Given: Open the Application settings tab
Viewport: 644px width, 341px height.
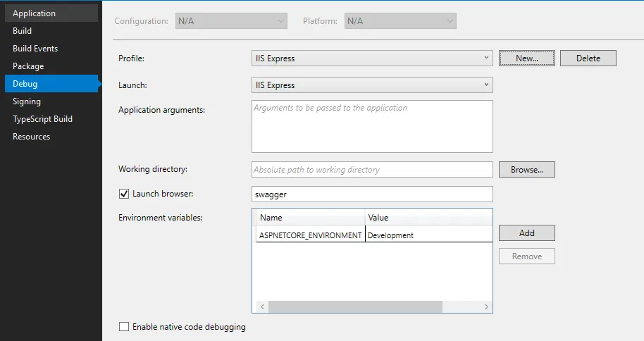Looking at the screenshot, I should click(x=34, y=13).
